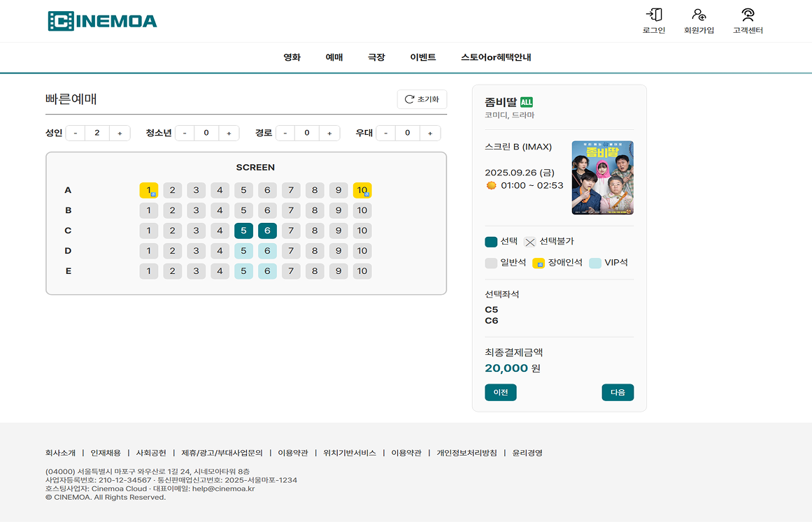This screenshot has width=812, height=522.
Task: Select wheelchair seat A1
Action: point(149,190)
